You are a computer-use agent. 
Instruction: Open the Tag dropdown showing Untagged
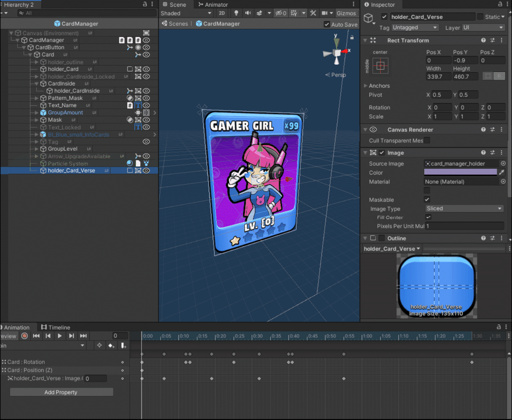pos(415,28)
